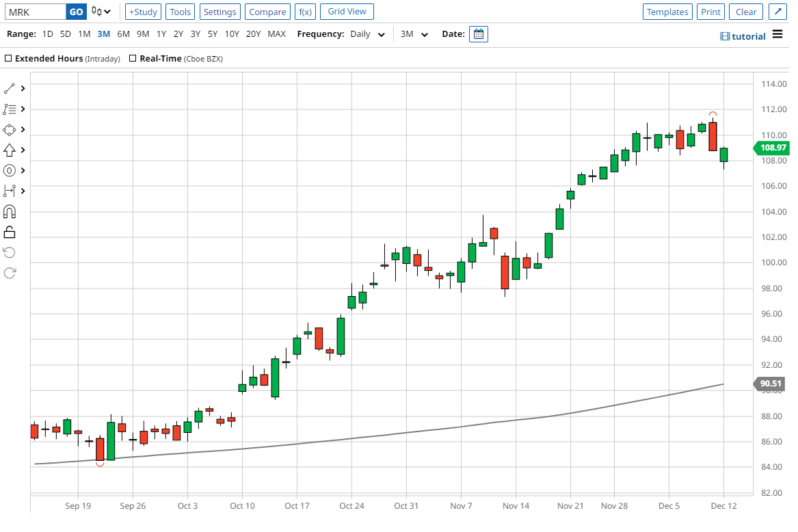Enable the Extended Hours checkbox

(x=8, y=59)
